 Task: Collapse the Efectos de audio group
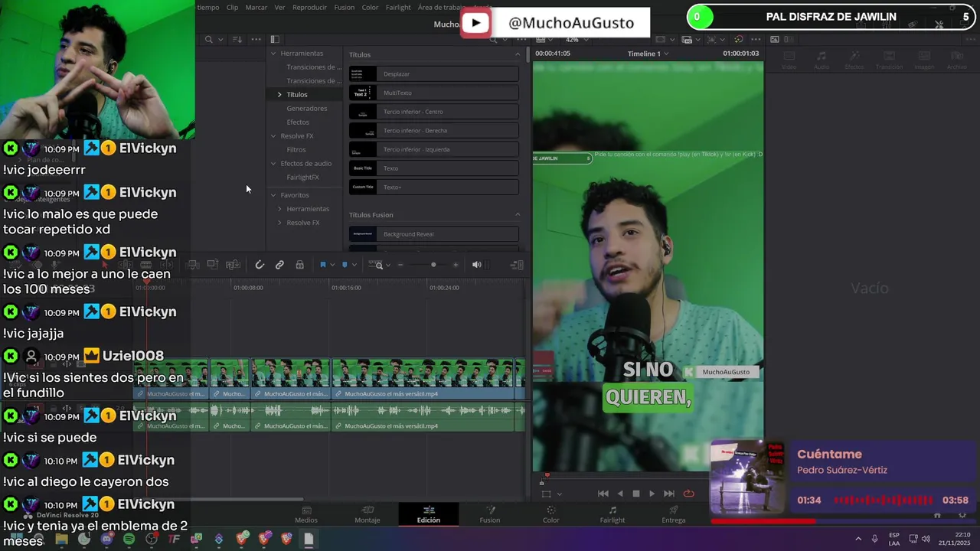(x=273, y=164)
